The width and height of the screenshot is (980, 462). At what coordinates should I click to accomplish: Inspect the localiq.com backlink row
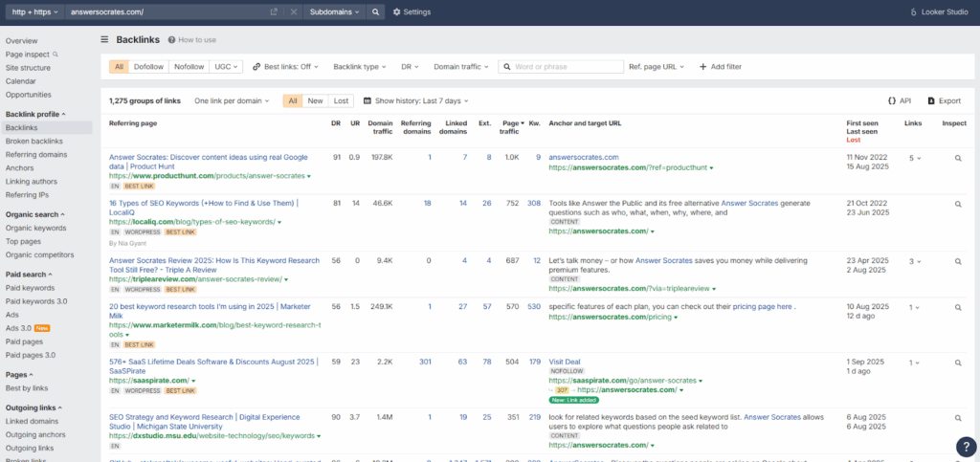click(957, 204)
